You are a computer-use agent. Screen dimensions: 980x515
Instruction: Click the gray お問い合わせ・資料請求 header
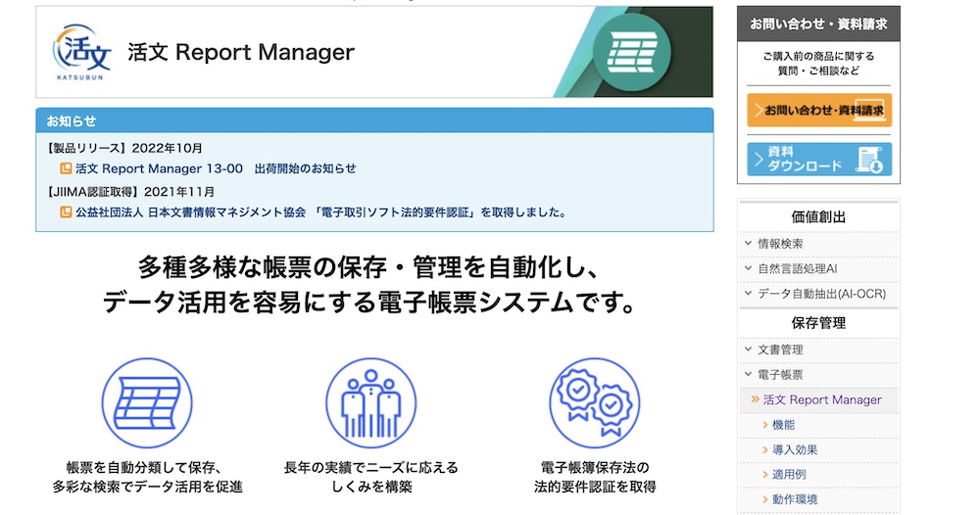(818, 23)
